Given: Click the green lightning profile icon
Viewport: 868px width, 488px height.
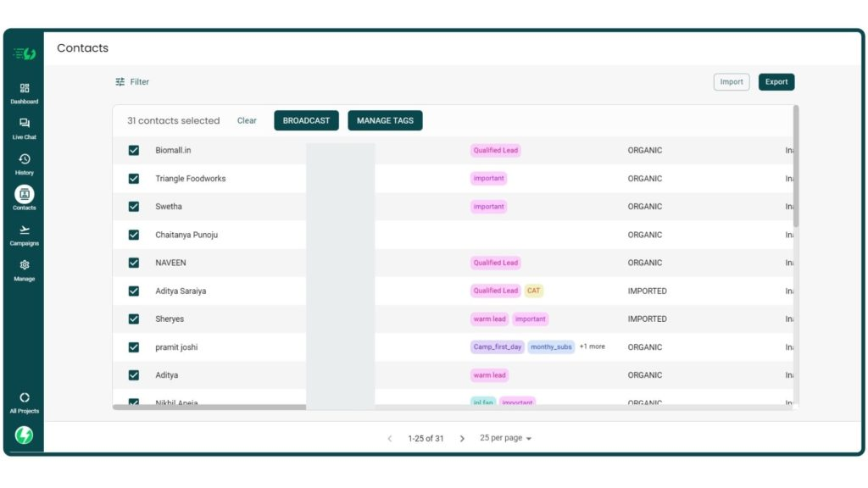Looking at the screenshot, I should click(x=24, y=435).
